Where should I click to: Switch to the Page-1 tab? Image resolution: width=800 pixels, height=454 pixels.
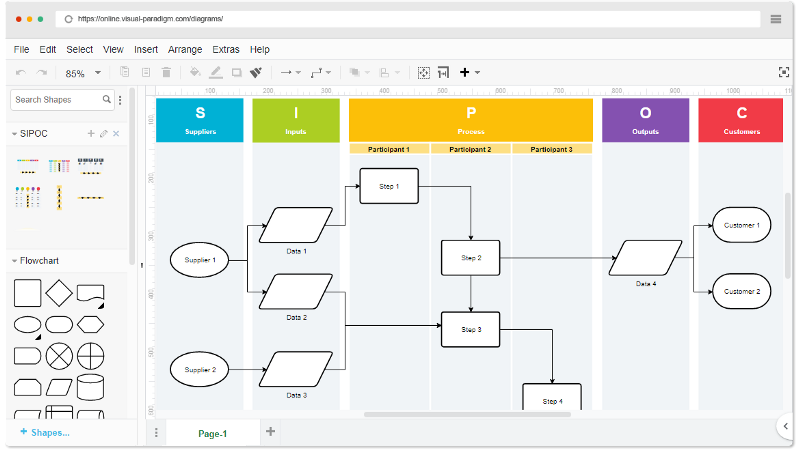coord(212,433)
